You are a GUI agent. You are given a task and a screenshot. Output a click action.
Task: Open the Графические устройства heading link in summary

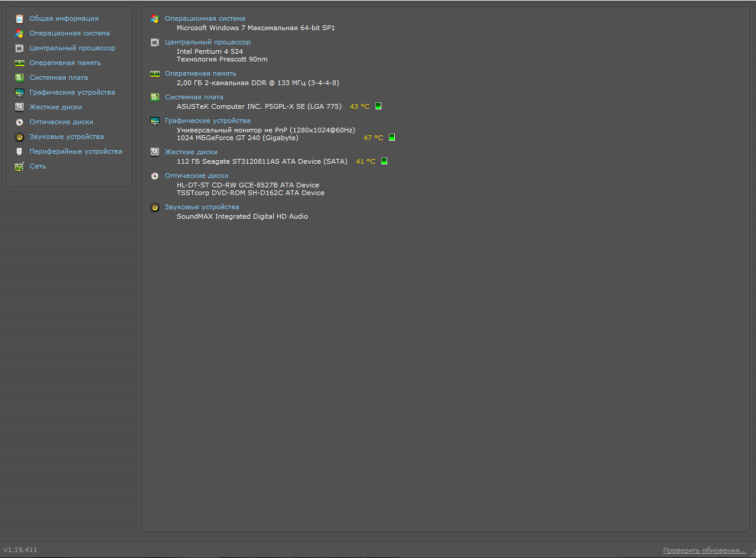(x=207, y=121)
